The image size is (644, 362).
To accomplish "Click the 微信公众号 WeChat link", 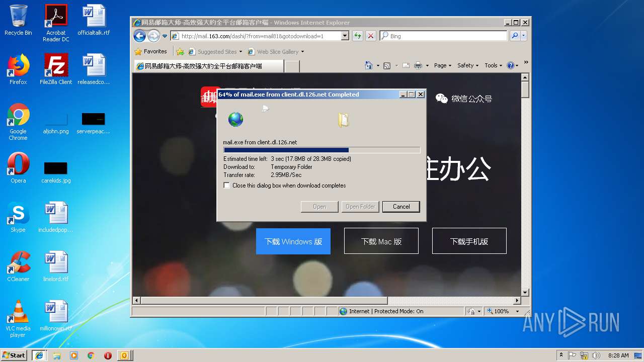I will (x=464, y=99).
